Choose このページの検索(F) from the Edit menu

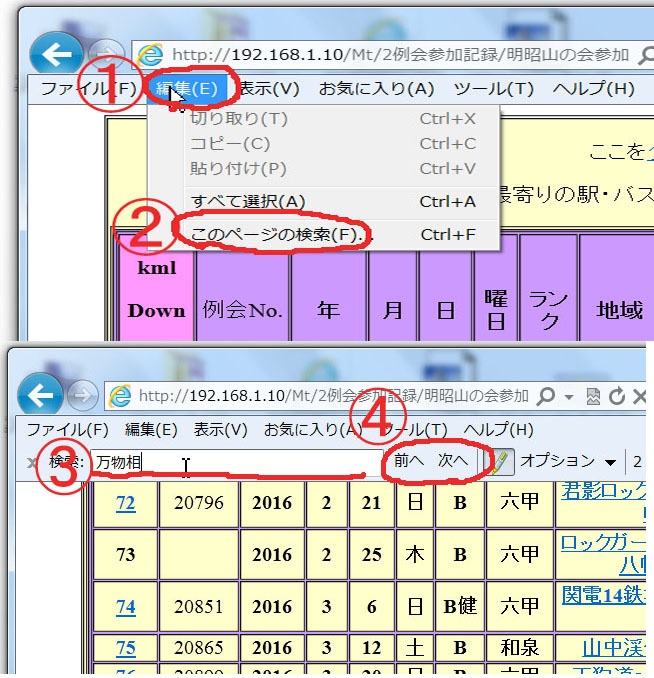276,235
